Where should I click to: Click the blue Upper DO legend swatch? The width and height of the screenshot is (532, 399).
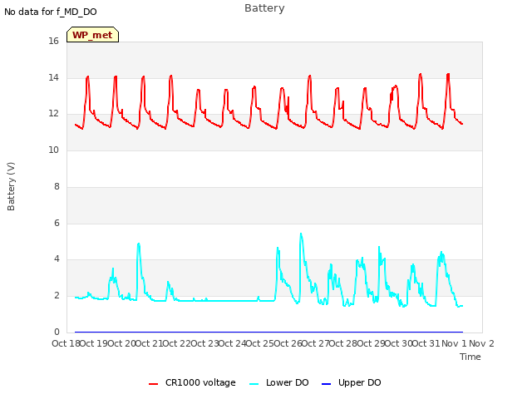click(326, 384)
